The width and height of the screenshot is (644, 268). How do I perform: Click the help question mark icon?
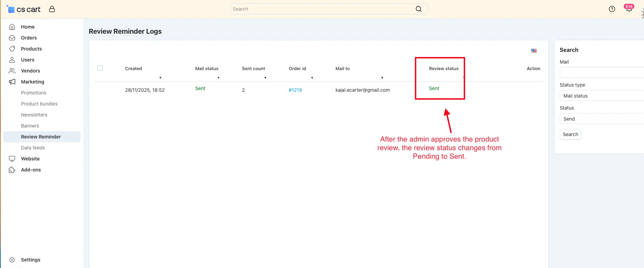coord(612,9)
